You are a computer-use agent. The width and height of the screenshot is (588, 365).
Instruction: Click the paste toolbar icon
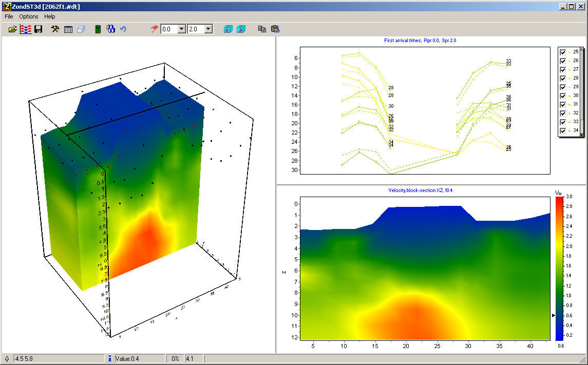pos(275,29)
